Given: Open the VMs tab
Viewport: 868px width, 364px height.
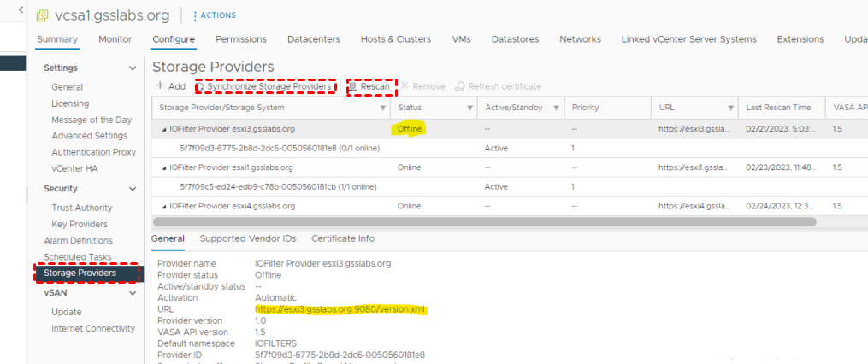Looking at the screenshot, I should (x=461, y=39).
